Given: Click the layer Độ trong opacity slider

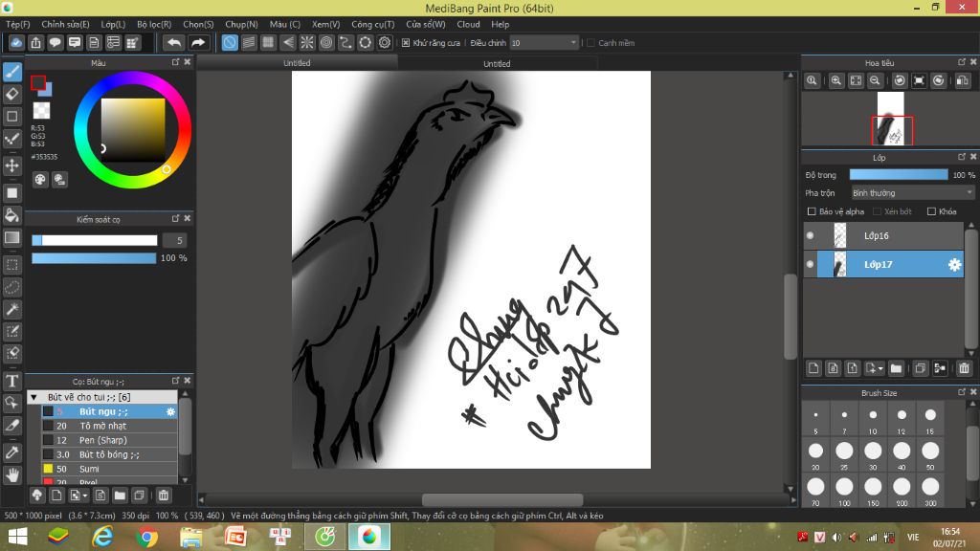Looking at the screenshot, I should tap(898, 175).
